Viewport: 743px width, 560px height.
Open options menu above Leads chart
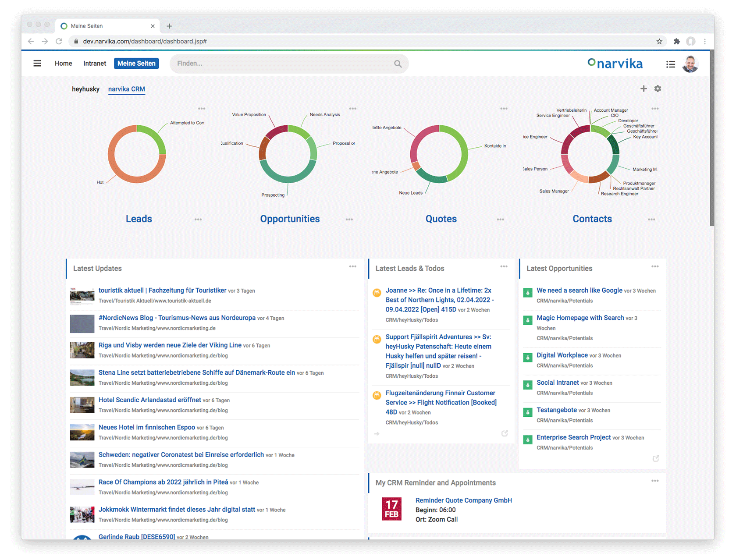coord(202,109)
